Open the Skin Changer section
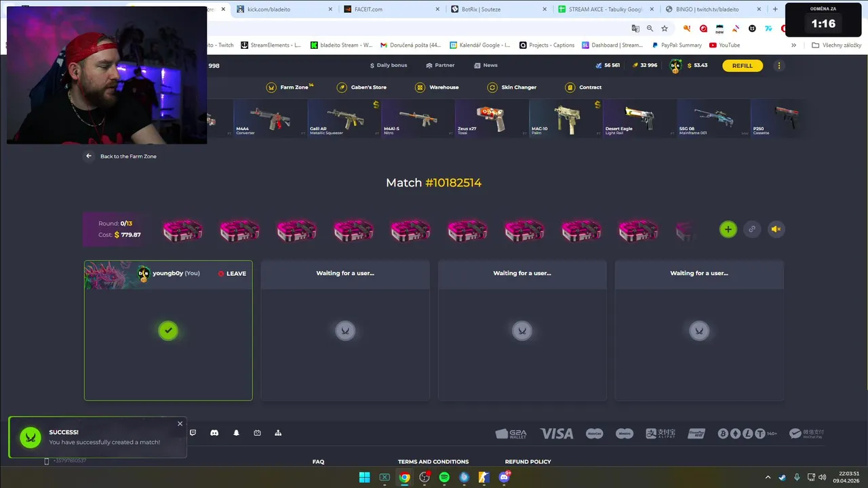868x488 pixels. pos(512,87)
